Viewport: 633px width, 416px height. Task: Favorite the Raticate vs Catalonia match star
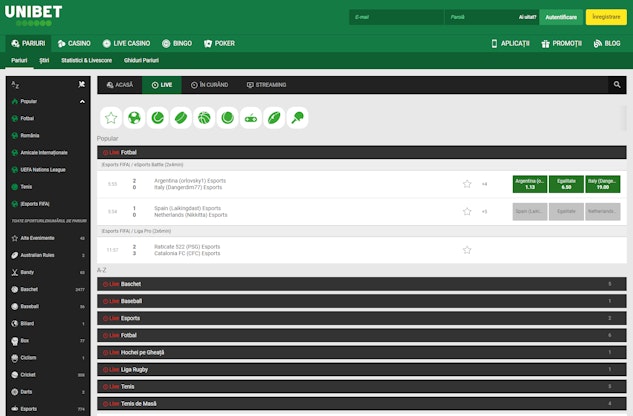click(x=467, y=250)
